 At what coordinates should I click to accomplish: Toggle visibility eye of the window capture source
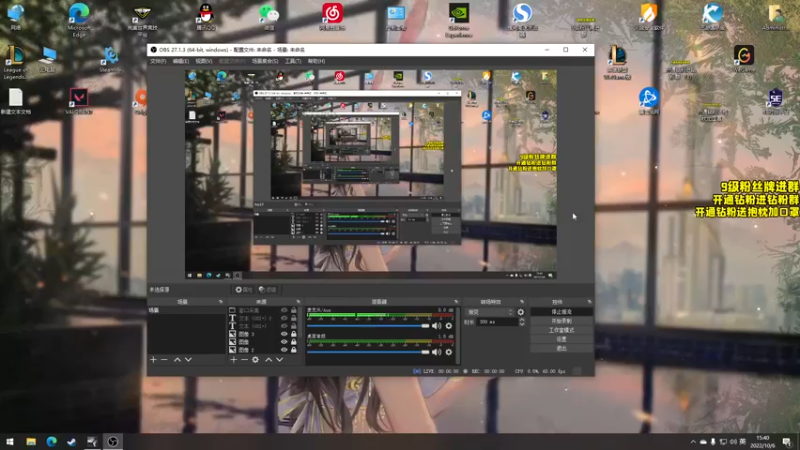284,311
